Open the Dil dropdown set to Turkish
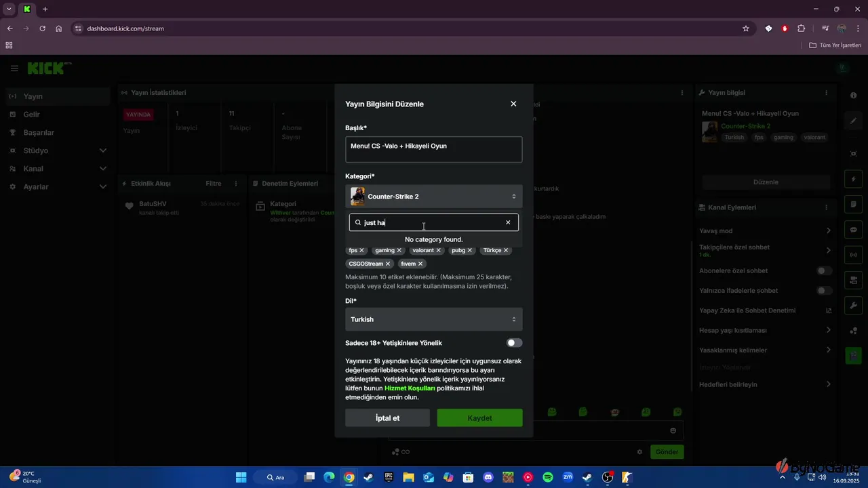Image resolution: width=868 pixels, height=488 pixels. pos(434,319)
